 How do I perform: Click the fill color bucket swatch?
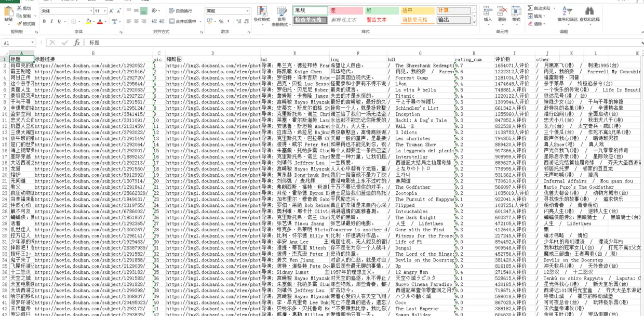coord(88,21)
